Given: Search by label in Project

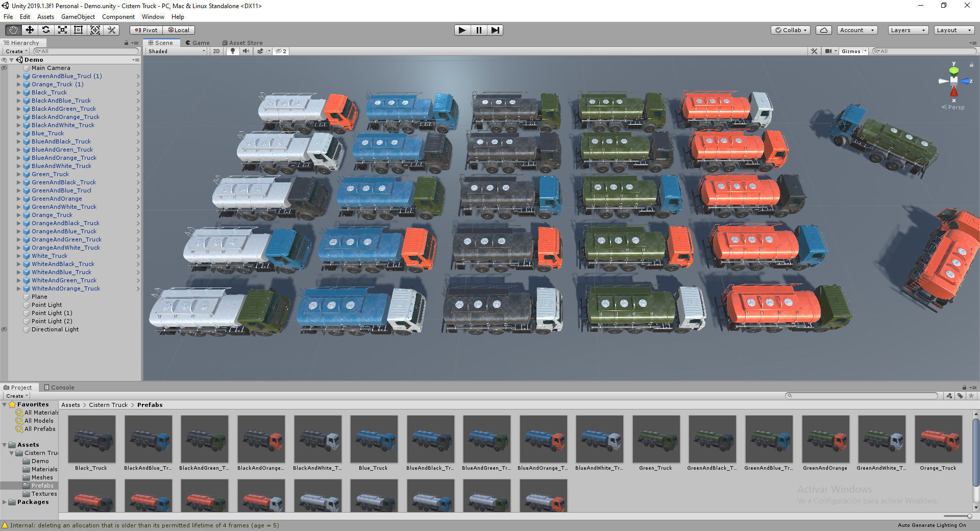Looking at the screenshot, I should point(960,396).
